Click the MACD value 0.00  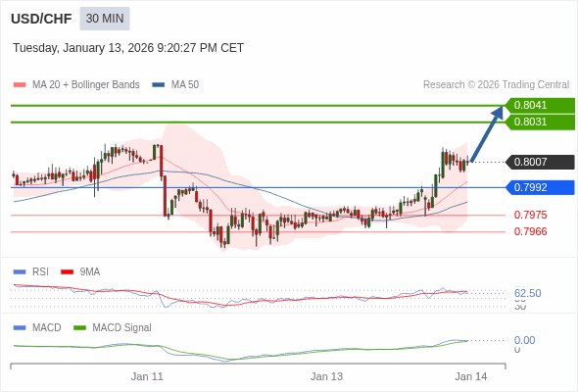point(524,340)
